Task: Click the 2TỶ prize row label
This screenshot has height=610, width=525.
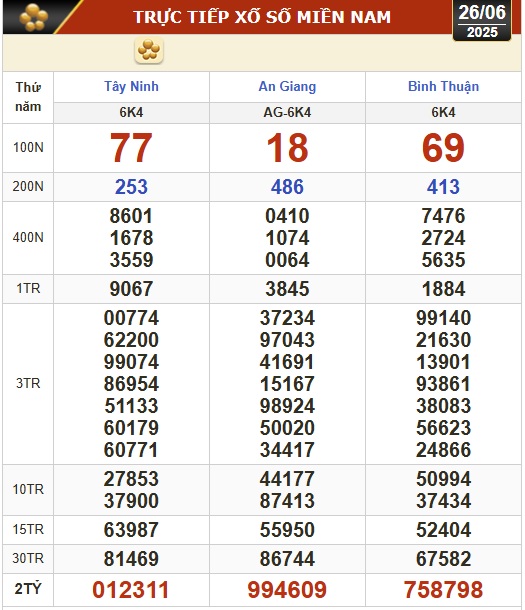Action: pos(28,589)
